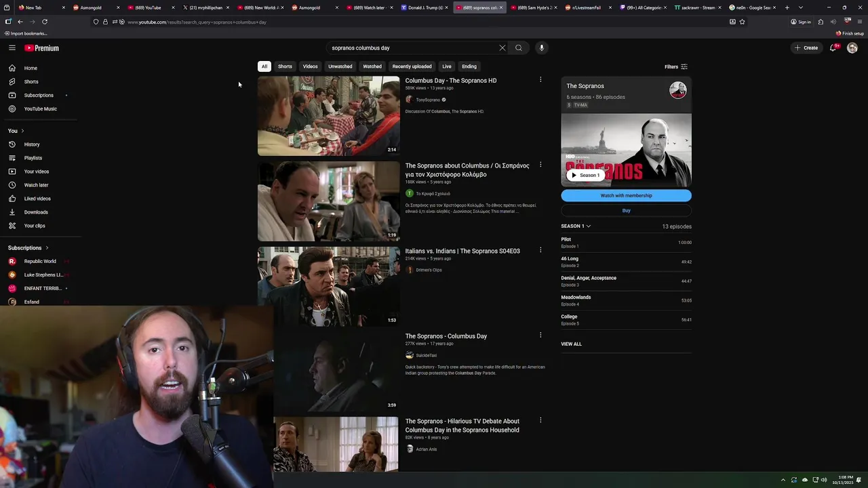This screenshot has height=488, width=868.
Task: Open History in the sidebar
Action: (32, 144)
